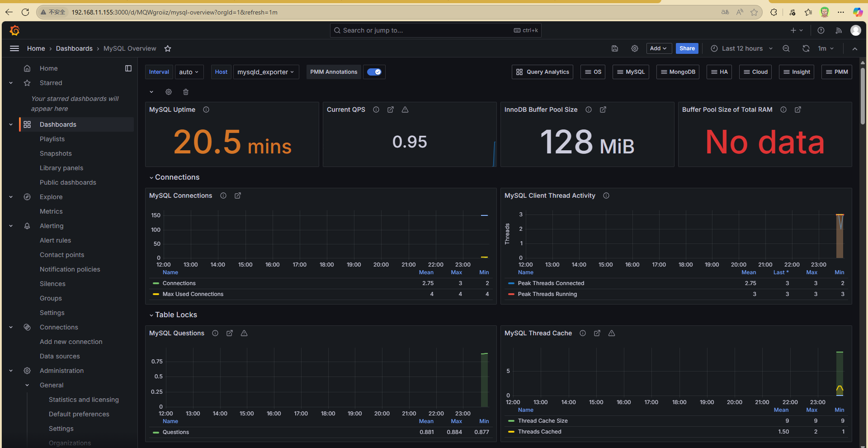Collapse the Table Locks row
Screen dimensions: 868x448
coord(173,315)
